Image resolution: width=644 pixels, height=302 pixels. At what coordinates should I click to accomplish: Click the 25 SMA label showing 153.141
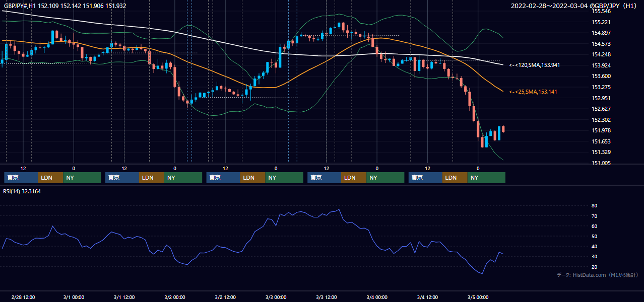533,92
